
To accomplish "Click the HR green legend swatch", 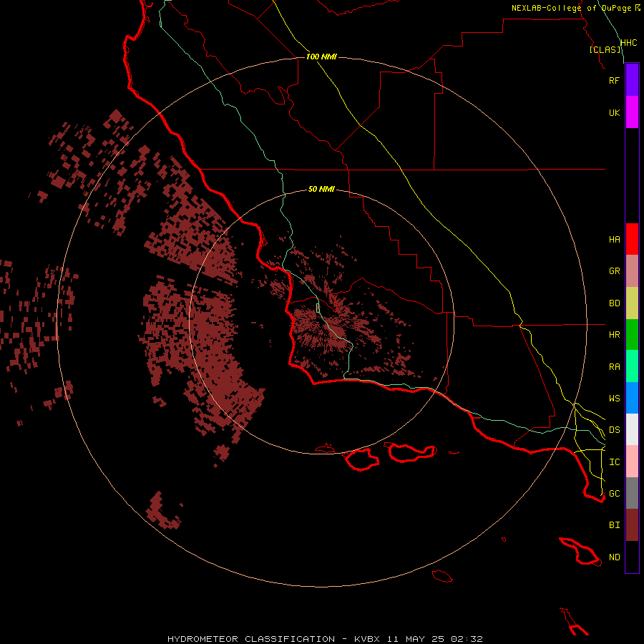I will [x=632, y=335].
